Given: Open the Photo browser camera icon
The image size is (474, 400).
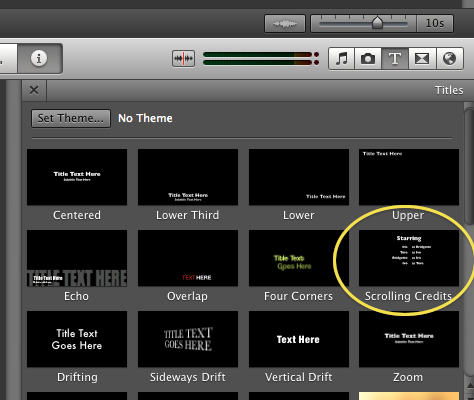Looking at the screenshot, I should coord(368,59).
